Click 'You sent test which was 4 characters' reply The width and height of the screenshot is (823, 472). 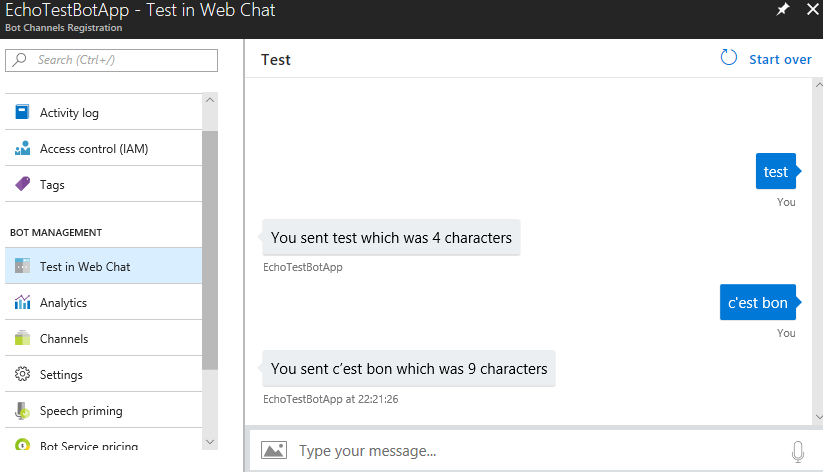pyautogui.click(x=391, y=237)
